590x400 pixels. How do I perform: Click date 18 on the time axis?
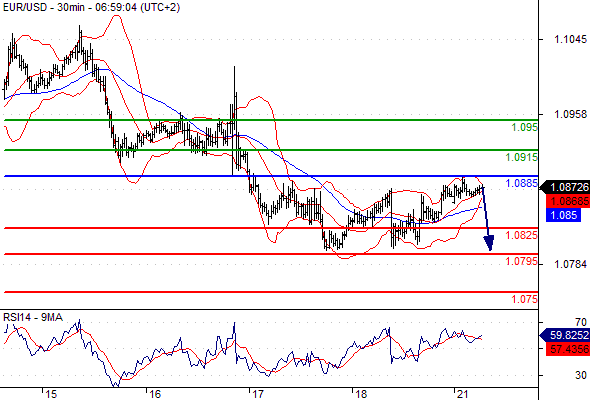(x=361, y=394)
